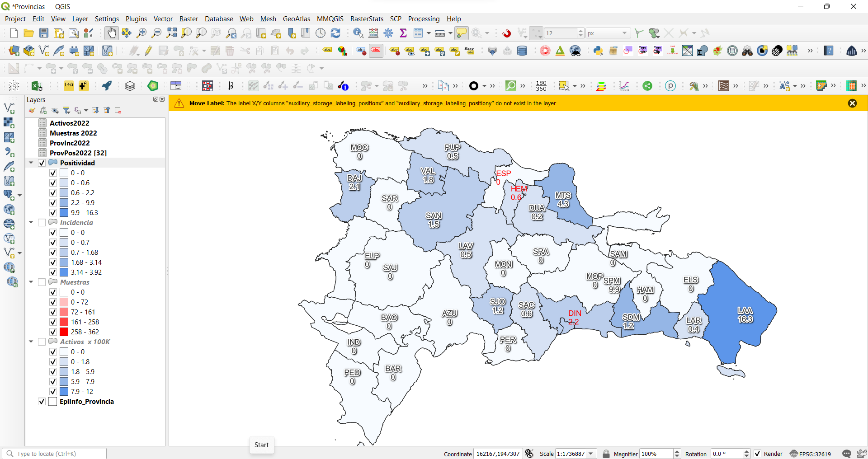Click the New Shapefile Layer icon

(44, 51)
